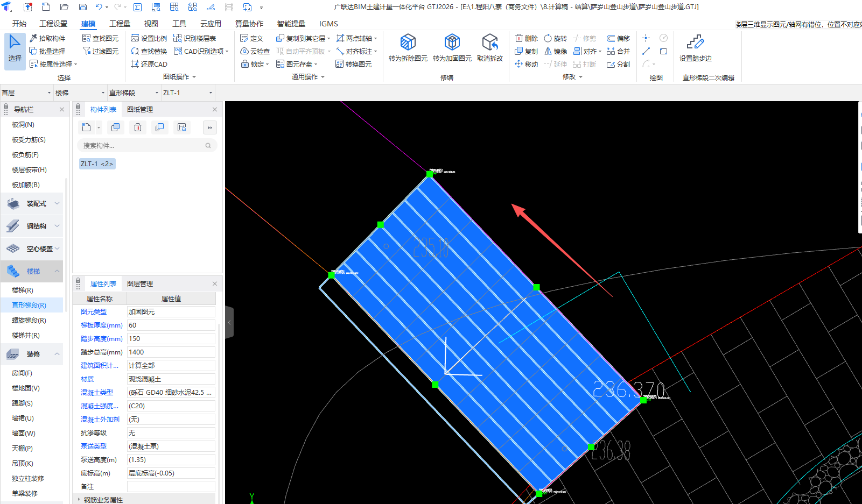Collapse the 楼梯 section in navigation
Image resolution: width=862 pixels, height=504 pixels.
57,271
